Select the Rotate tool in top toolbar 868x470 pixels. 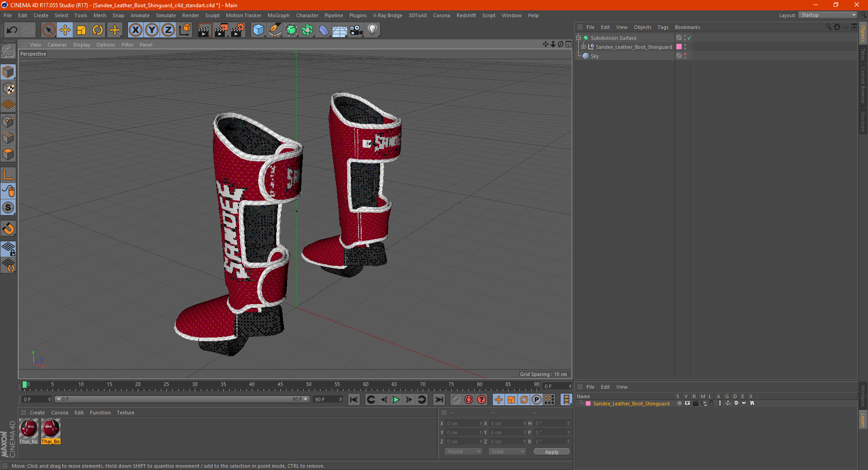pos(98,30)
